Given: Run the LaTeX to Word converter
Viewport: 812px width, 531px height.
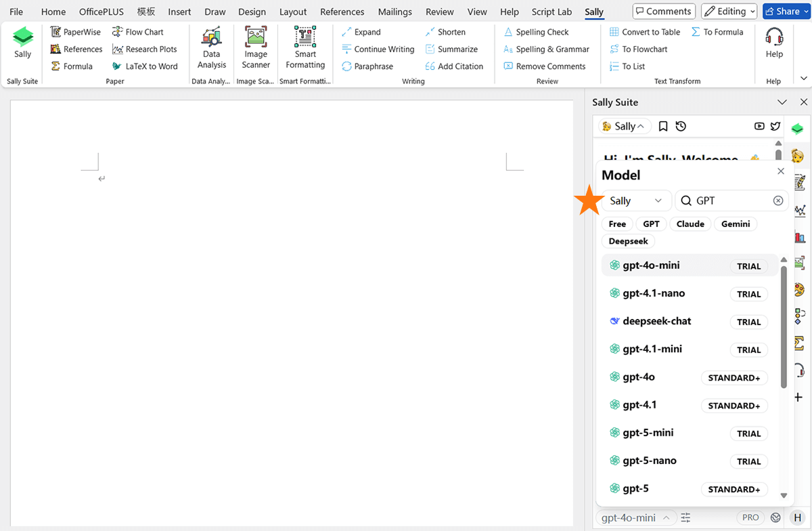Looking at the screenshot, I should click(x=145, y=66).
